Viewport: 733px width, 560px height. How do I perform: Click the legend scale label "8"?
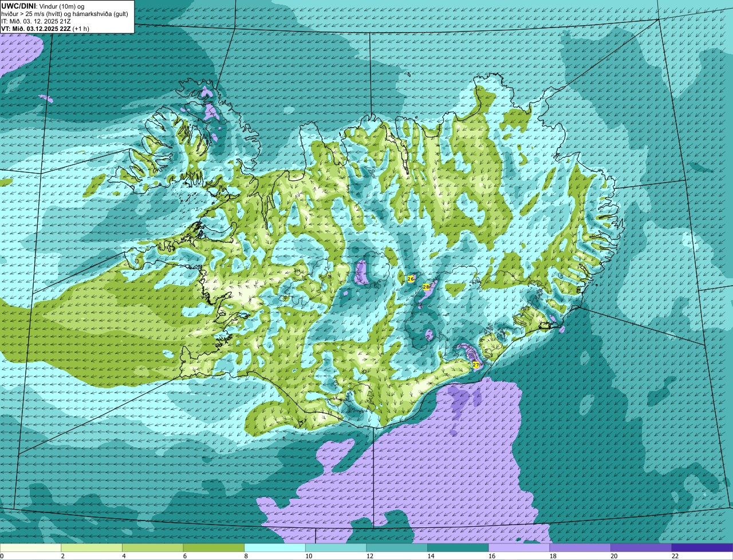click(246, 556)
